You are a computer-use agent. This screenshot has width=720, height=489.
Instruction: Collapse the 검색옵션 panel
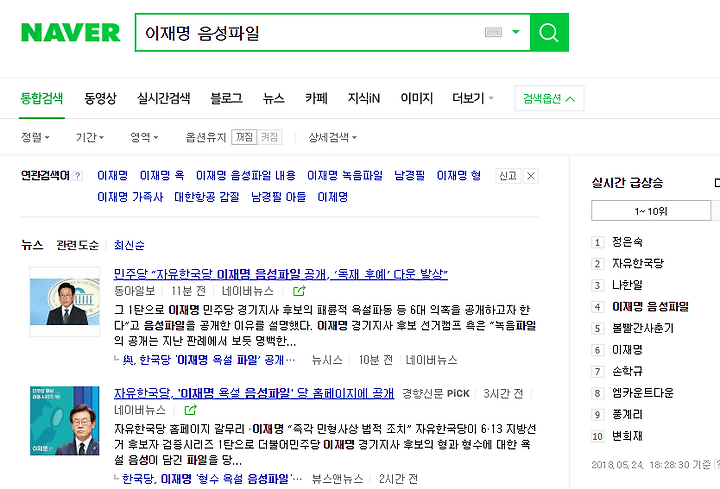click(x=549, y=98)
